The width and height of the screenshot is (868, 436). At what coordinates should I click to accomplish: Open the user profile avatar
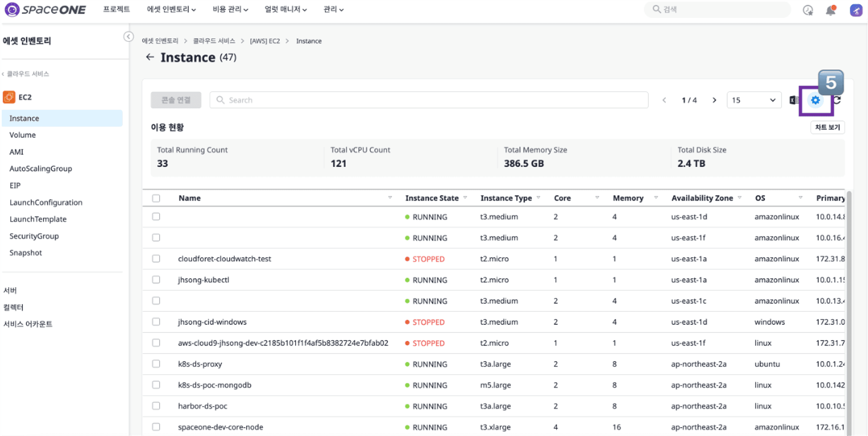point(856,10)
